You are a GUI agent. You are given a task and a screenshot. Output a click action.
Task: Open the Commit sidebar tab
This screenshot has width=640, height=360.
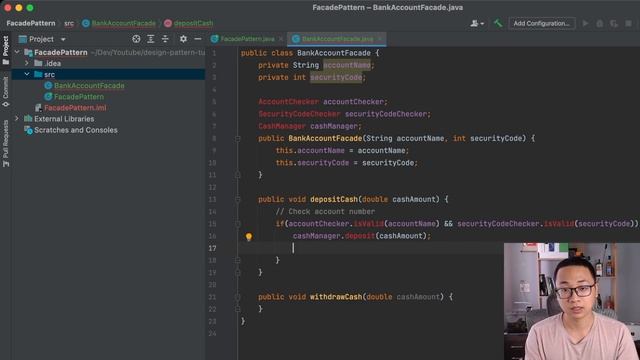[5, 92]
